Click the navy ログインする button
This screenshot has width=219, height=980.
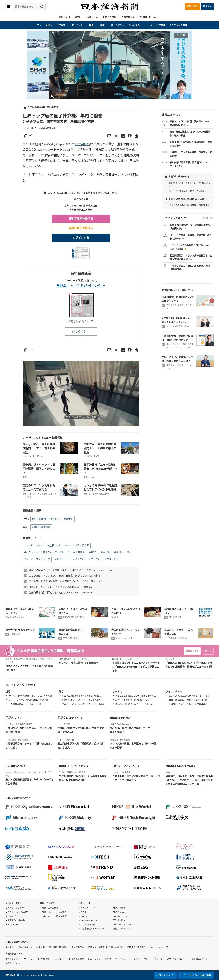pos(81,237)
